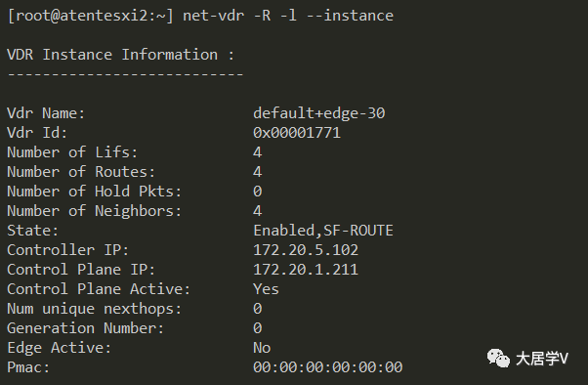Click the Vdr Id value 0x00001771
The image size is (588, 385).
pos(297,133)
